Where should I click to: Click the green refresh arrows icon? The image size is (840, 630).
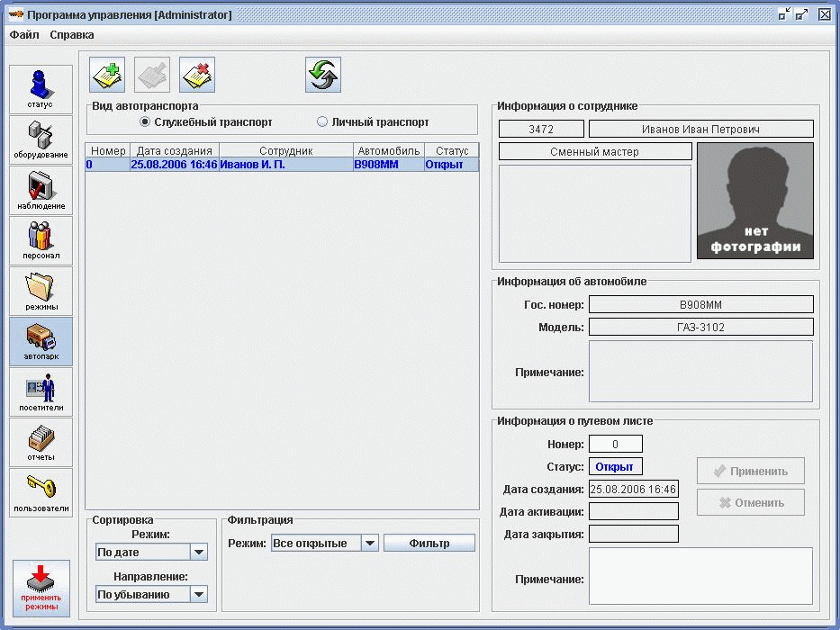[x=323, y=76]
